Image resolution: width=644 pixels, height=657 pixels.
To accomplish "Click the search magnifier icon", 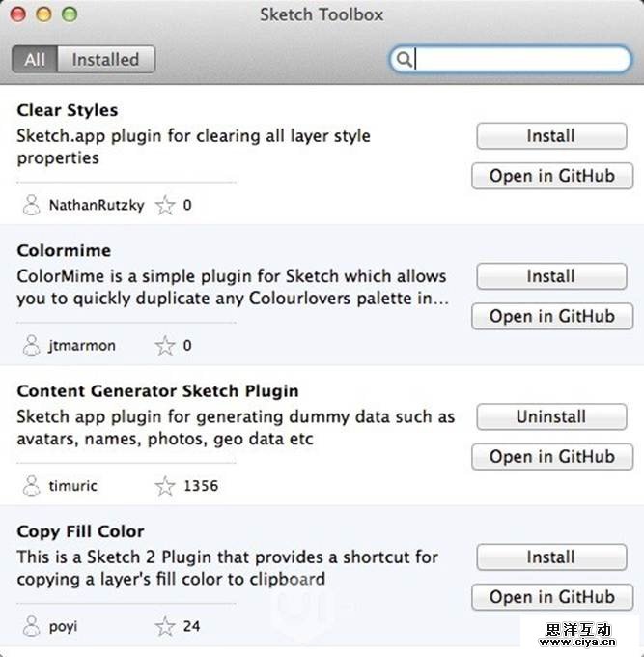I will tap(405, 60).
